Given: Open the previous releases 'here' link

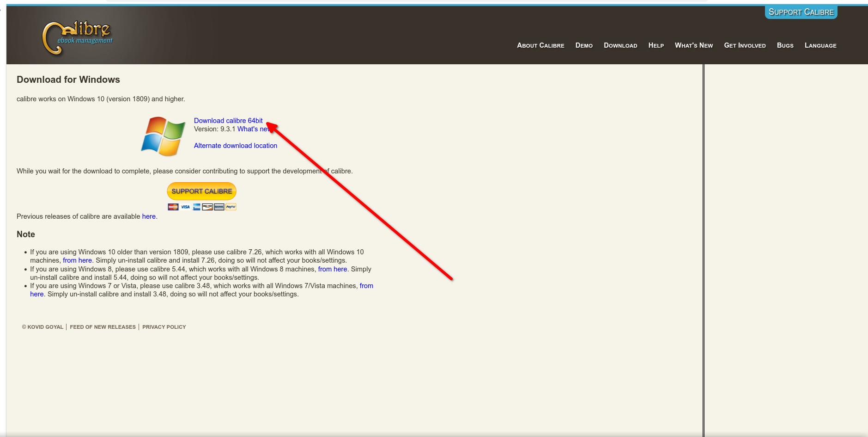Looking at the screenshot, I should [x=149, y=216].
